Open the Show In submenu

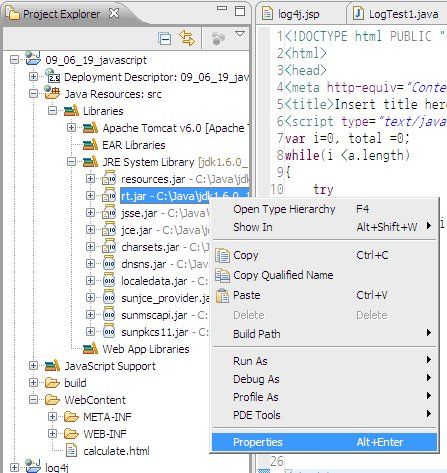[x=325, y=227]
